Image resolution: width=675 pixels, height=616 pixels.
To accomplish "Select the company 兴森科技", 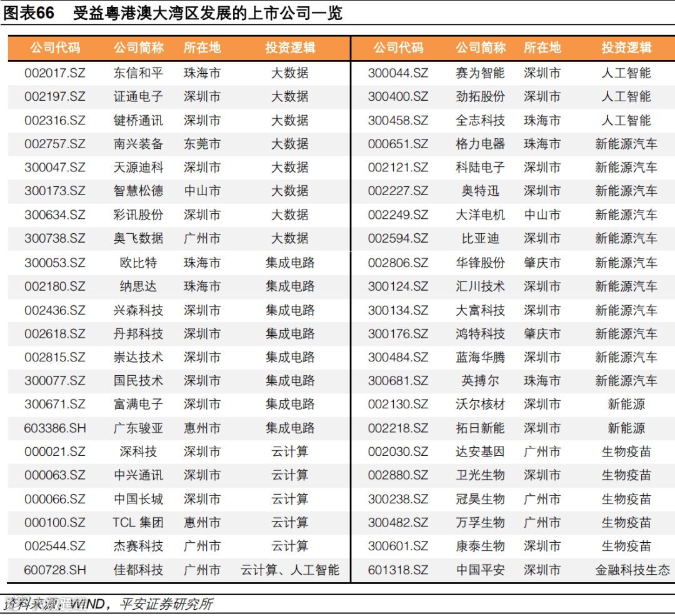I will click(x=138, y=310).
